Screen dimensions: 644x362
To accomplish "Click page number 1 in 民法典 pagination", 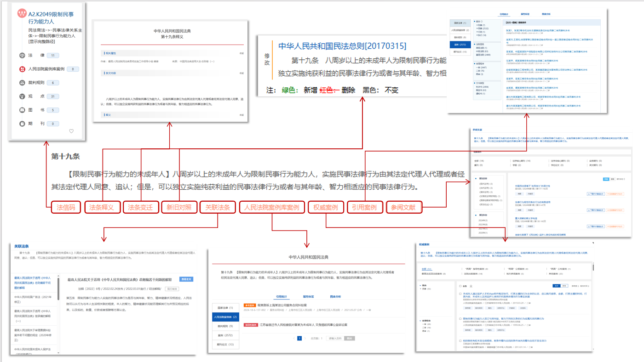I will [299, 339].
